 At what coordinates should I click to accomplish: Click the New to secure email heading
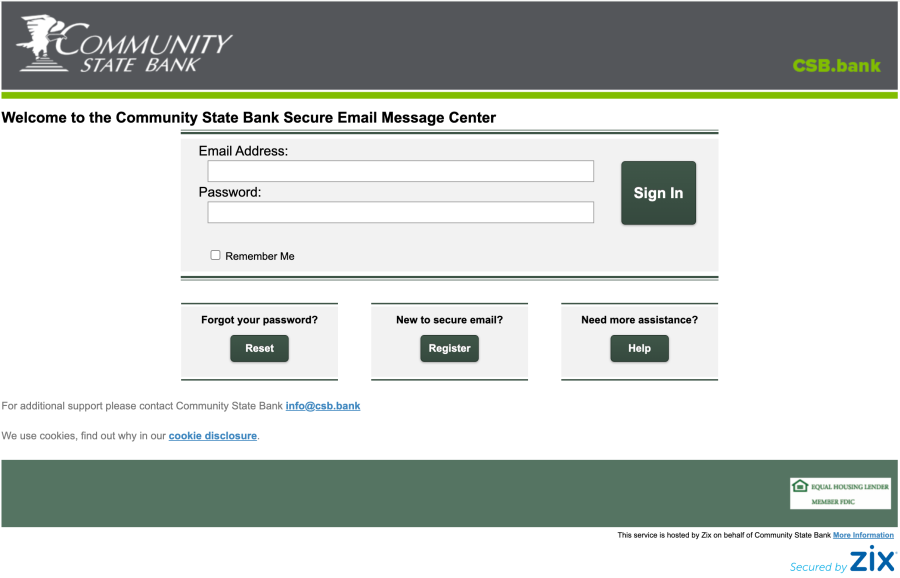click(x=449, y=319)
